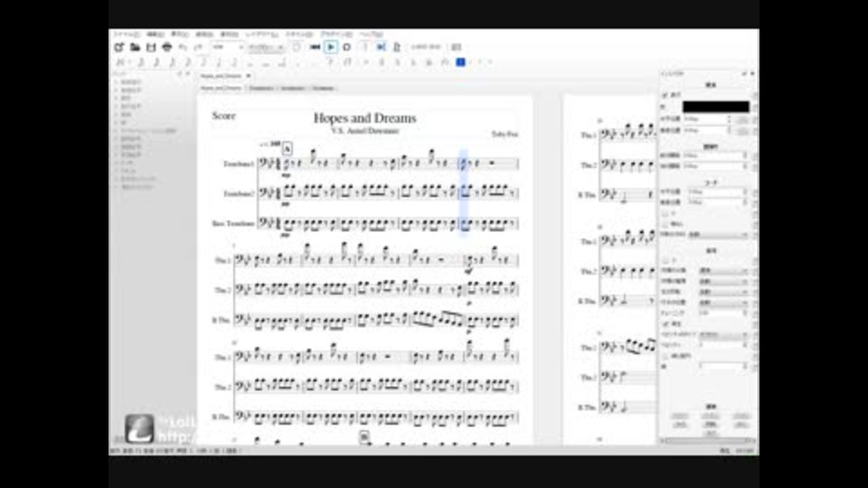Viewport: 868px width, 488px height.
Task: Open the velocity type dropdown
Action: (x=724, y=334)
